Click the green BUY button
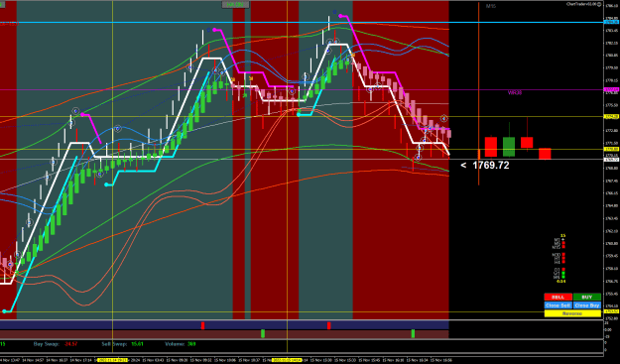The width and height of the screenshot is (620, 364). pyautogui.click(x=587, y=297)
